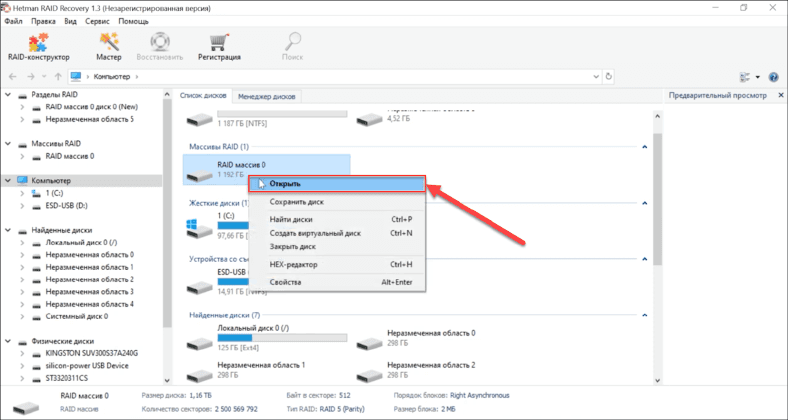788x420 pixels.
Task: Select HEX-редактор in context menu
Action: pos(294,264)
